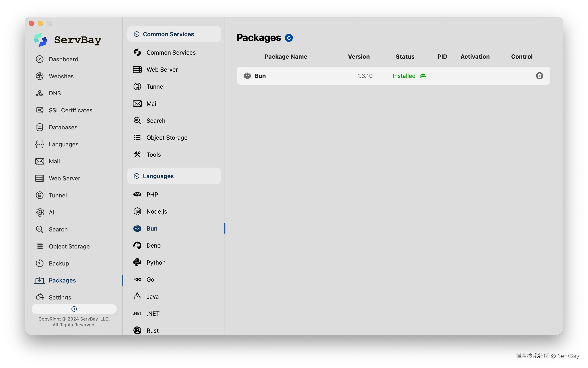Screen dimensions: 588x368
Task: Switch to Websites in main sidebar
Action: point(61,76)
